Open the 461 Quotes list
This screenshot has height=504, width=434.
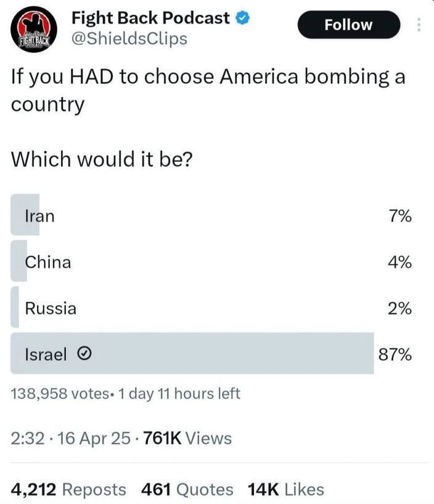pos(187,490)
